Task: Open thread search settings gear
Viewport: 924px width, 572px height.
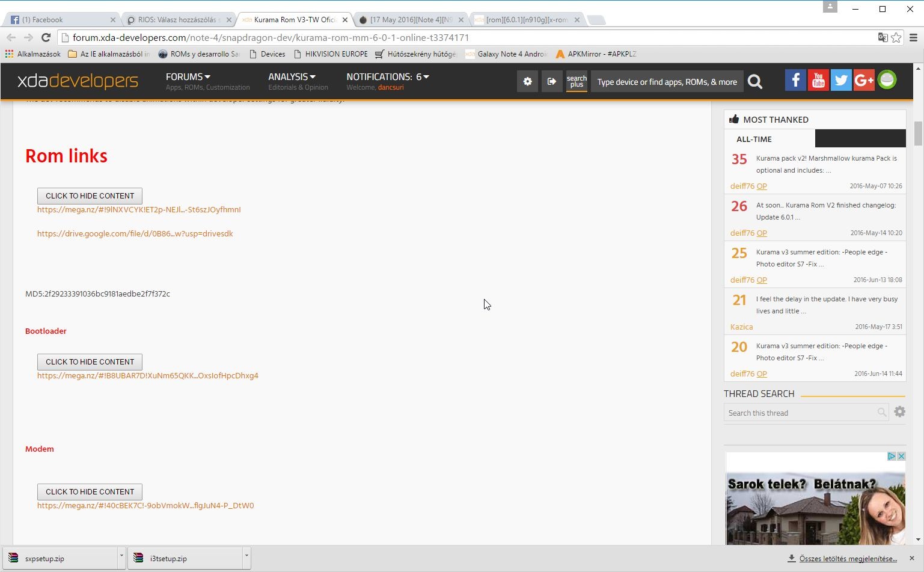Action: point(899,412)
